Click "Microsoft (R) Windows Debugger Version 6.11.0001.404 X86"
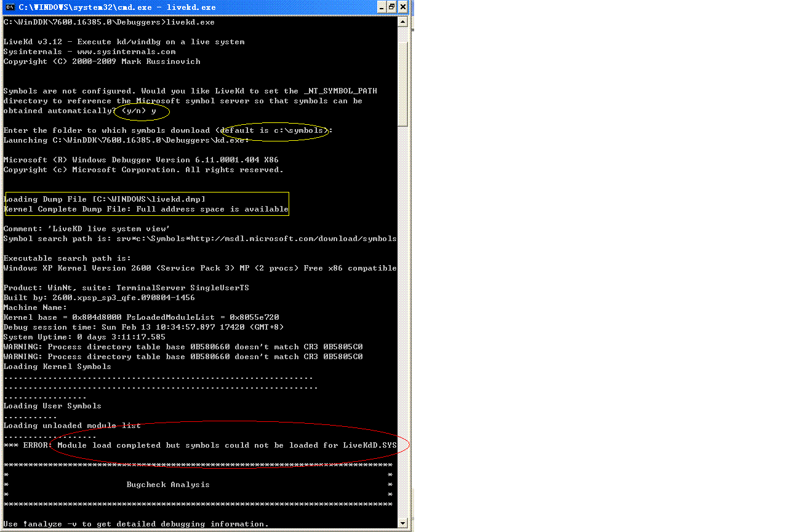The image size is (800, 532). pos(142,160)
